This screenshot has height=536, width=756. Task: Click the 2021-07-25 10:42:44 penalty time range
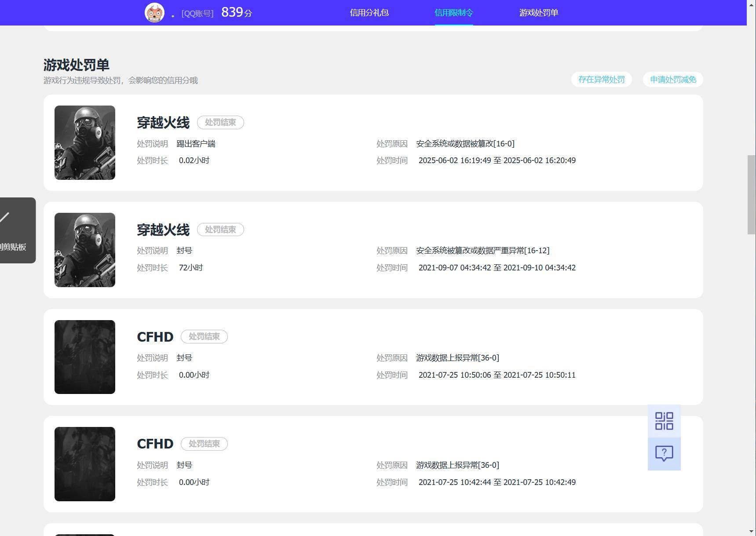pyautogui.click(x=497, y=482)
